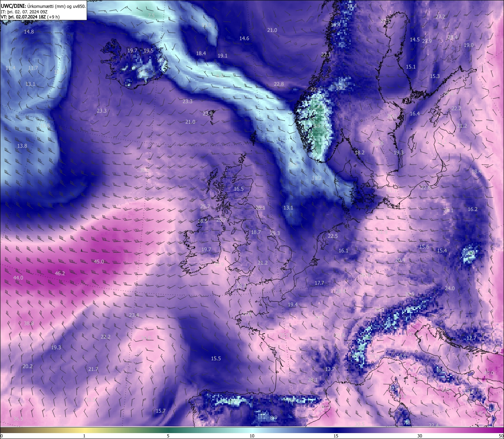Click the 15.7 value near bottom left
This screenshot has height=439, width=504.
pos(161,411)
